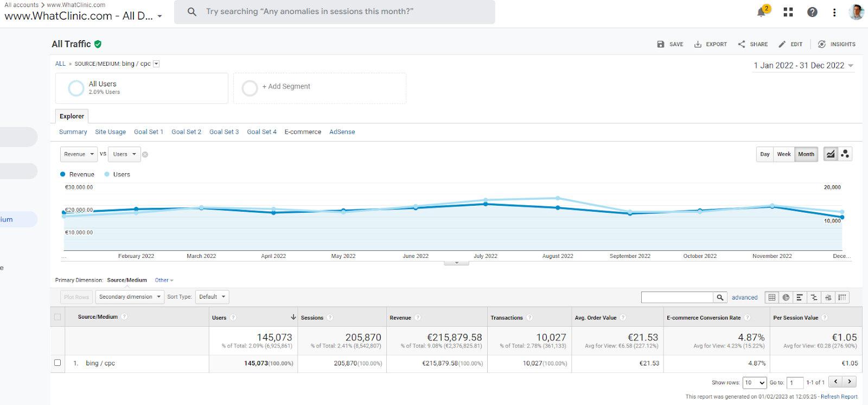Show help for E-commerce Conversion Rate

coord(747,318)
